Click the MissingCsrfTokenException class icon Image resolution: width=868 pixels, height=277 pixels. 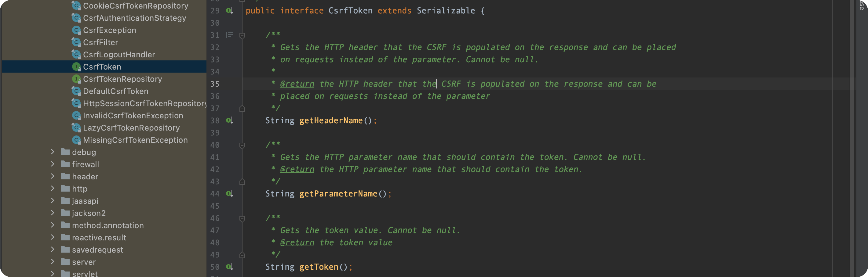click(x=76, y=140)
